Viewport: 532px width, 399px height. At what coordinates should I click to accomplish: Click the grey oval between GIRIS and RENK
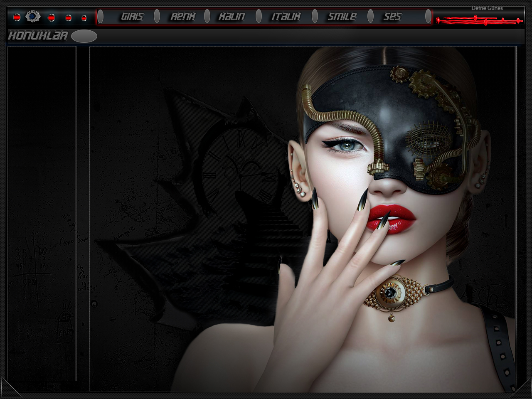tap(157, 17)
